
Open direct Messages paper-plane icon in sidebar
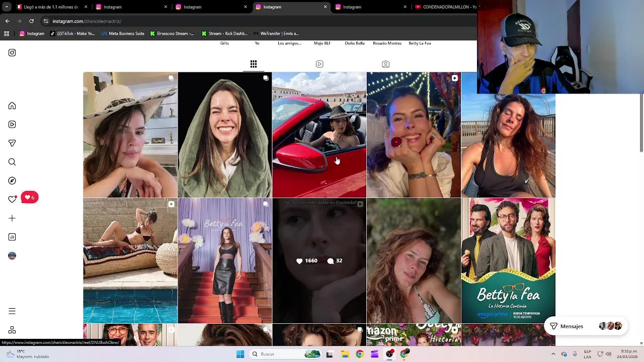(12, 143)
